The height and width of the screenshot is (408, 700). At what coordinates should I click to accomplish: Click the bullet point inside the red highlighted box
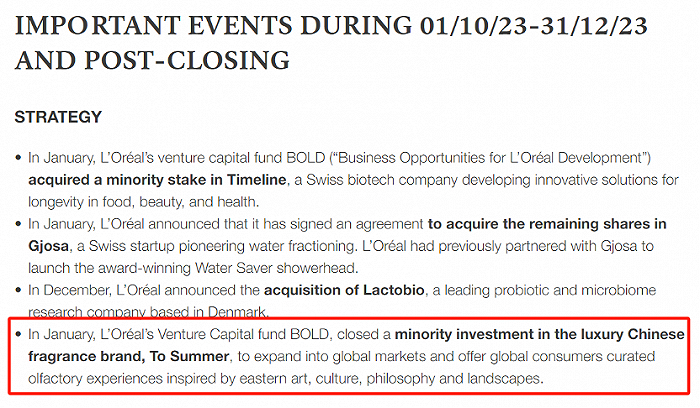click(x=18, y=334)
